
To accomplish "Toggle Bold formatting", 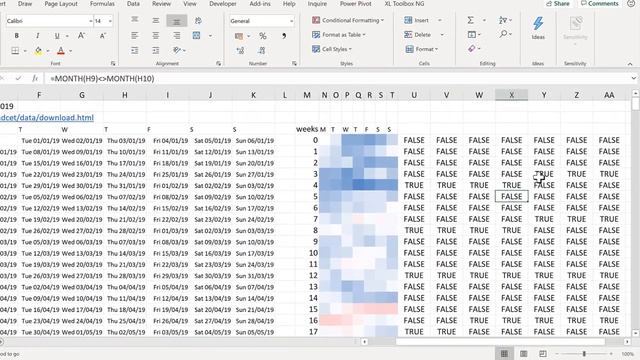I will click(16, 36).
